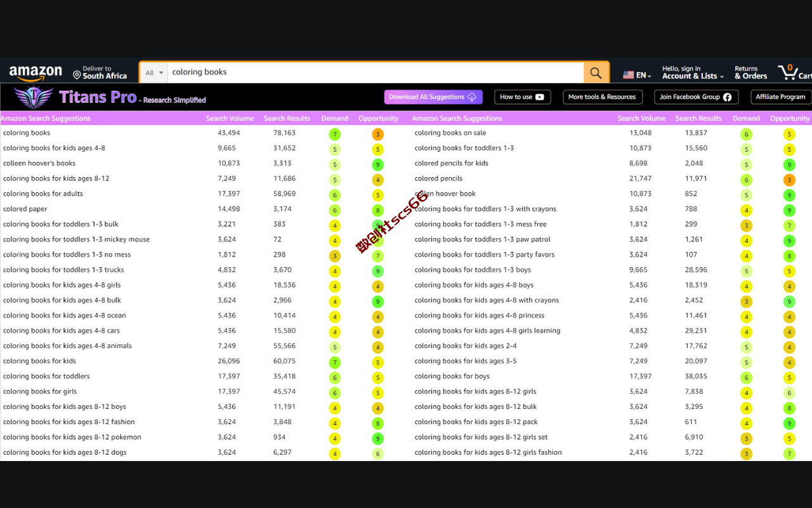Click opportunity badge 9 for 'colleen hoover's books'
This screenshot has width=812, height=508.
click(378, 165)
